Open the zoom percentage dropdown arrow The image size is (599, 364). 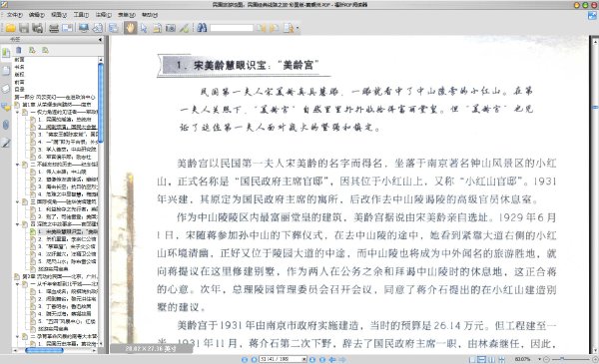tap(539, 359)
